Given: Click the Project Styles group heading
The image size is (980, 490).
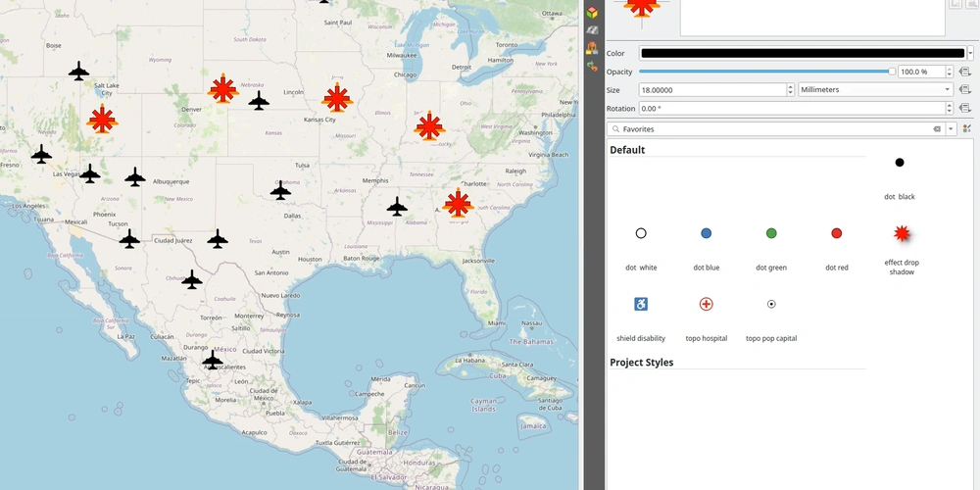Looking at the screenshot, I should point(641,363).
